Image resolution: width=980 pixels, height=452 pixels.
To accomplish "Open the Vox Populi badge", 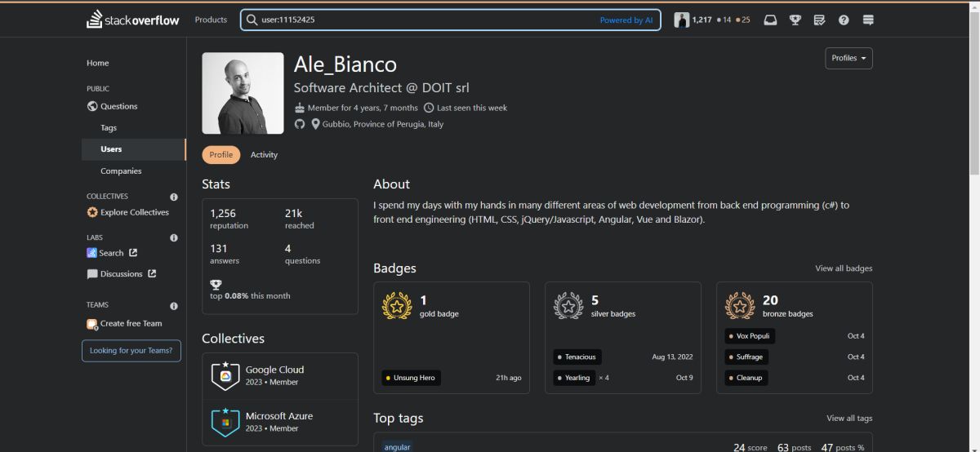I will (x=750, y=336).
